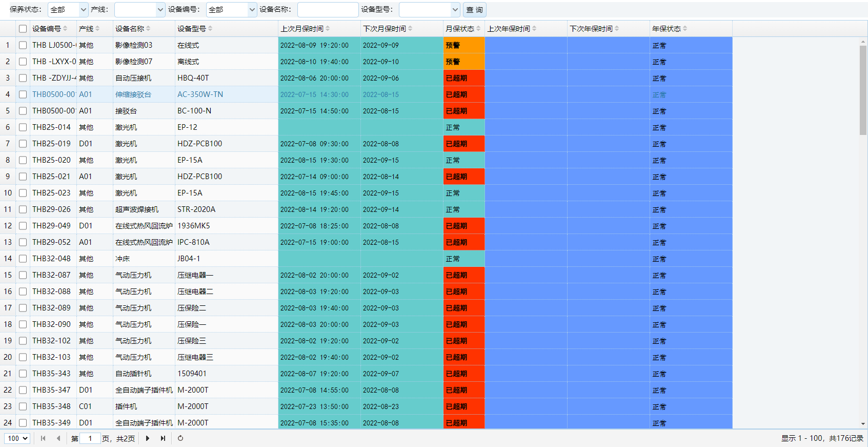Sort by 上次年保时间 column sort icon
Screen dimensions: 868x447
(x=534, y=29)
